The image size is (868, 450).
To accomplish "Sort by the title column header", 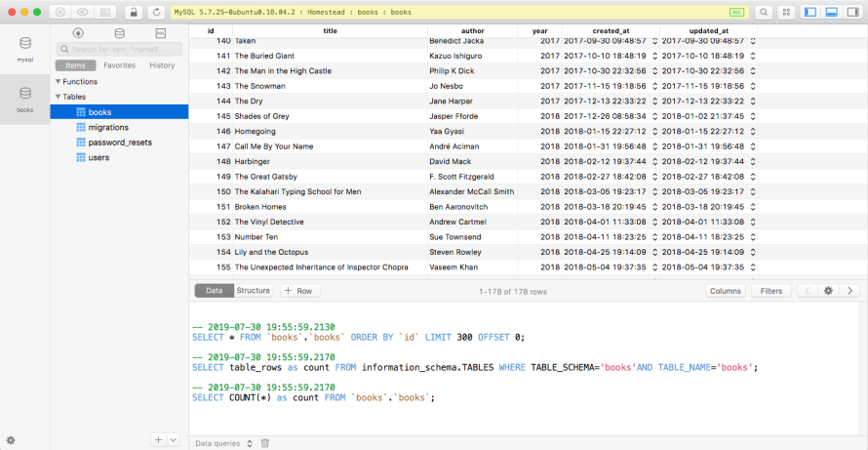I will 330,31.
